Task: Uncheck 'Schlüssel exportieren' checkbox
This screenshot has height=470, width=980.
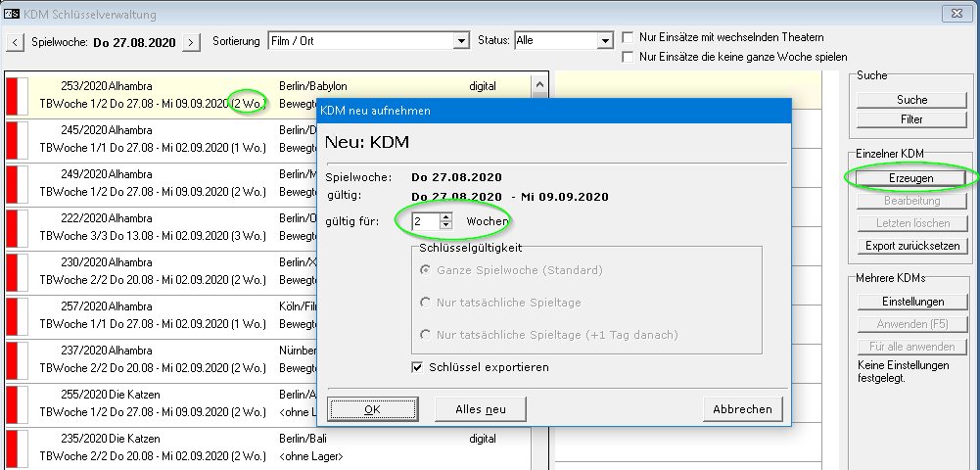Action: [419, 367]
